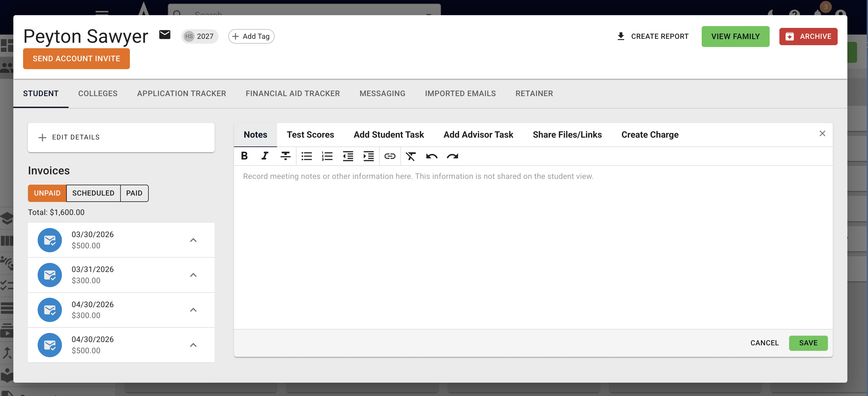The image size is (868, 396).
Task: Undo the last edit in notes
Action: tap(432, 156)
